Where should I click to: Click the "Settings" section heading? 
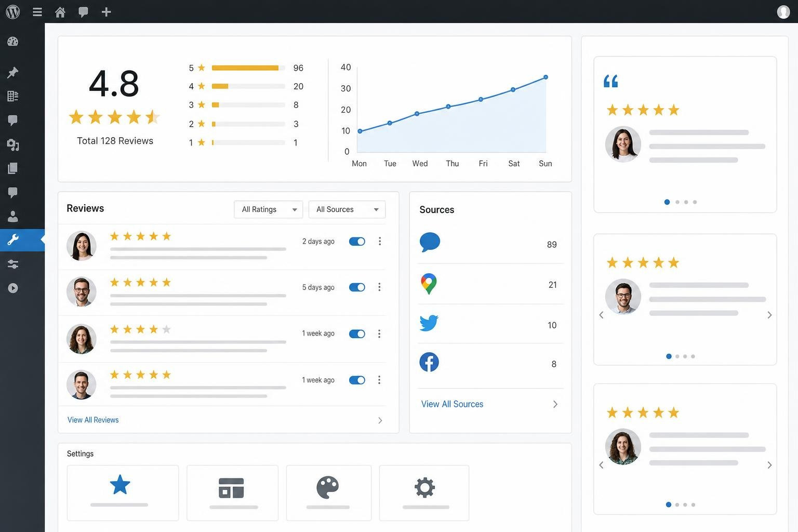tap(80, 454)
